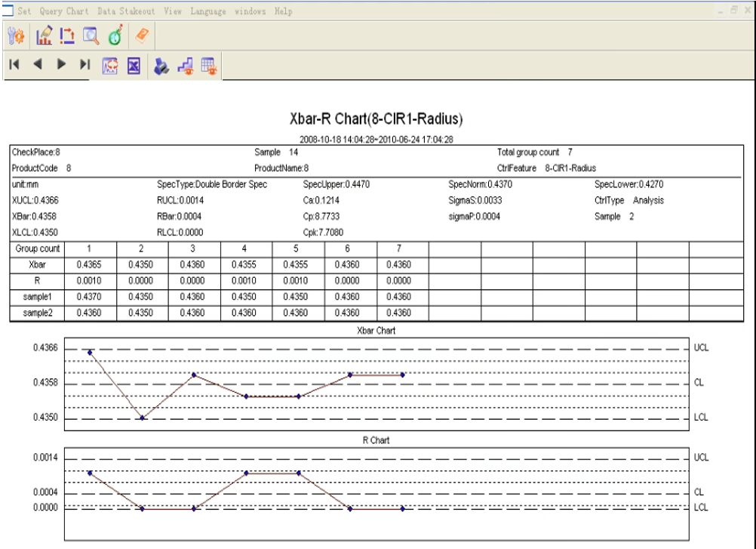Click the magnifier query icon
Image resolution: width=756 pixels, height=549 pixels.
91,36
